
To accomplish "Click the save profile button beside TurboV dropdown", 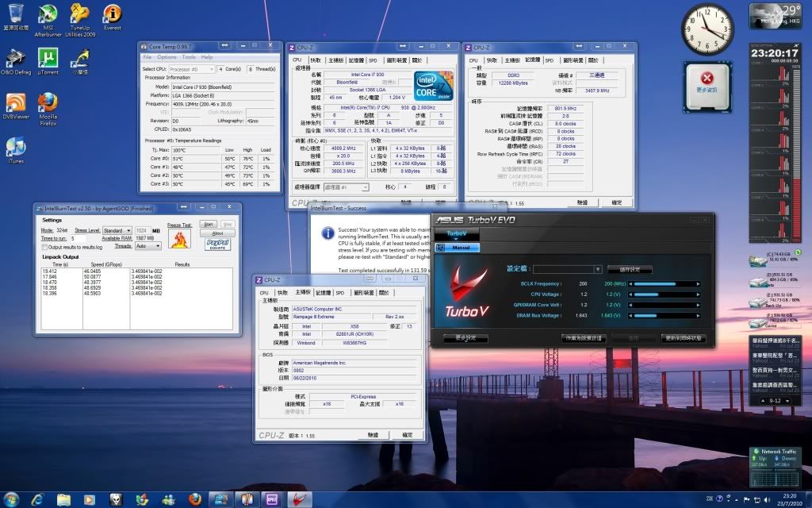I will (629, 269).
